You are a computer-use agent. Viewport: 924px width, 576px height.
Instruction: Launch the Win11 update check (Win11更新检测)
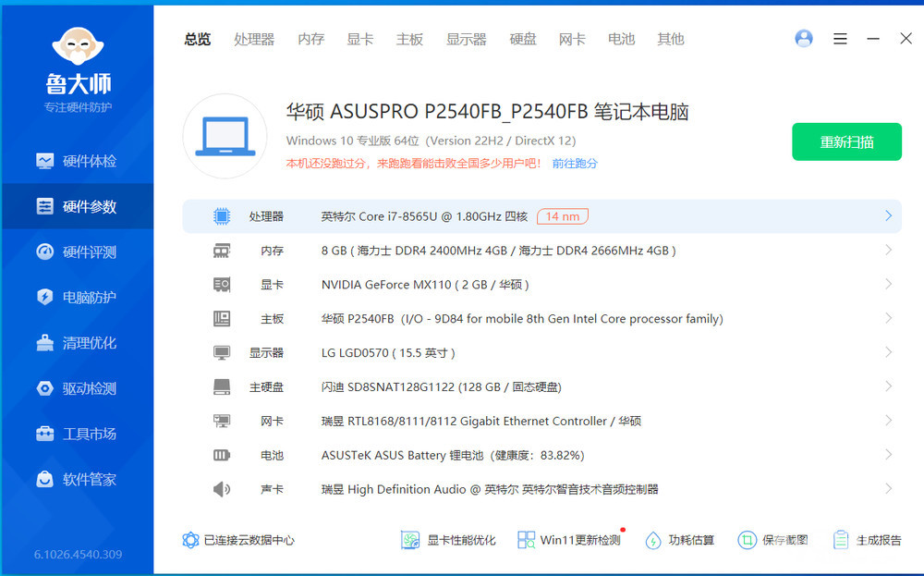pos(569,540)
